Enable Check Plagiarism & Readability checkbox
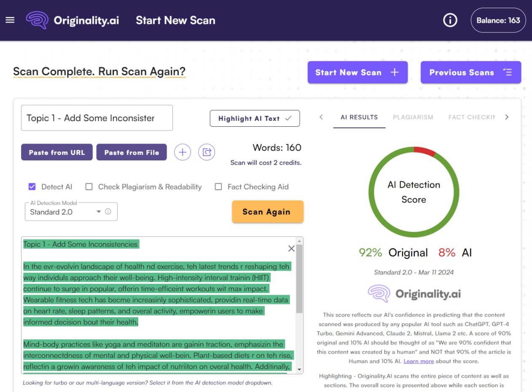532x392 pixels. 89,187
